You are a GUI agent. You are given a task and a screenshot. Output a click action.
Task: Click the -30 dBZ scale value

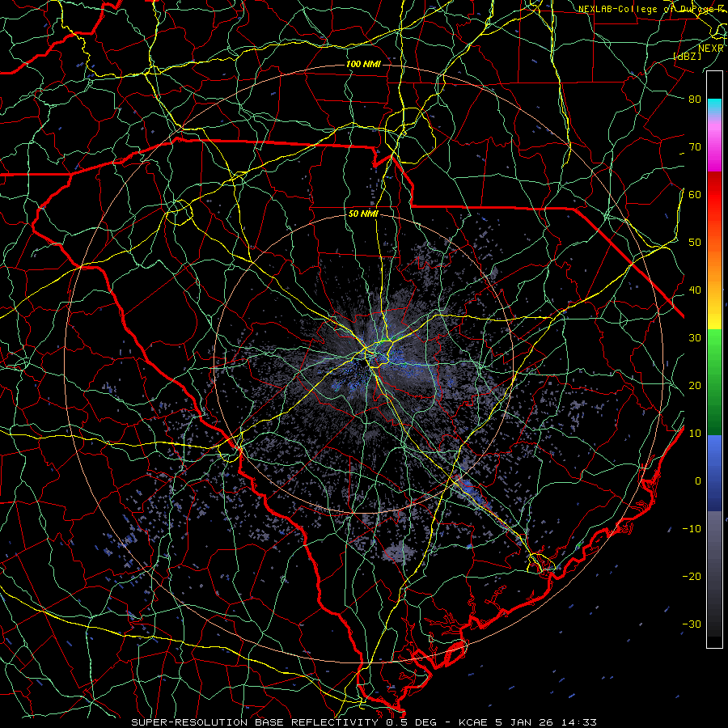click(x=692, y=624)
